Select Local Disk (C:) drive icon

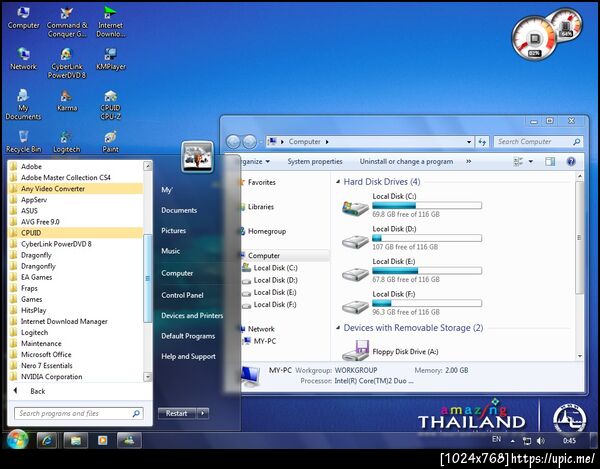[355, 207]
